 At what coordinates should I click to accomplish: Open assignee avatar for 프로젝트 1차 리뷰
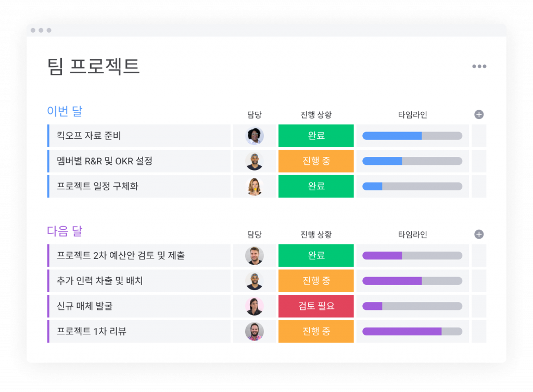click(254, 331)
